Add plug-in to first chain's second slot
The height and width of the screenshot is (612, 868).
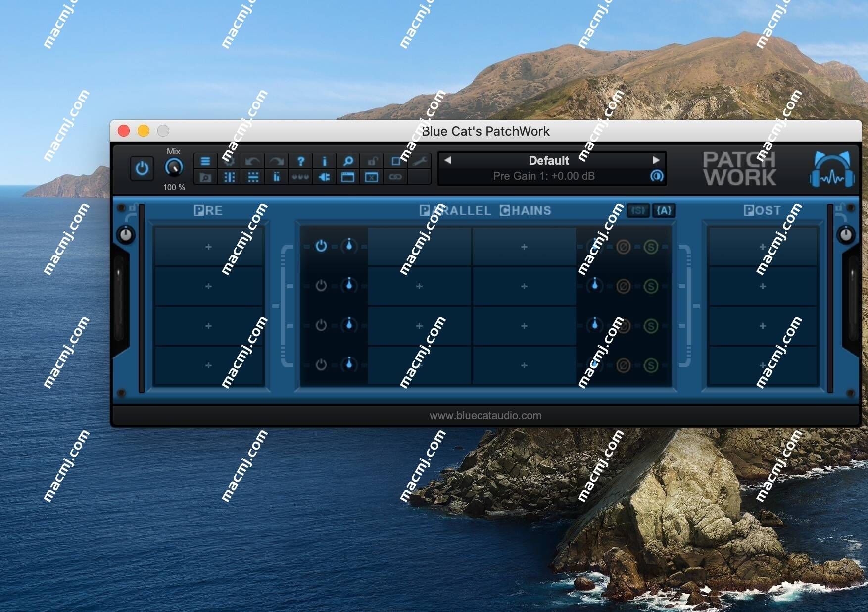tap(524, 247)
